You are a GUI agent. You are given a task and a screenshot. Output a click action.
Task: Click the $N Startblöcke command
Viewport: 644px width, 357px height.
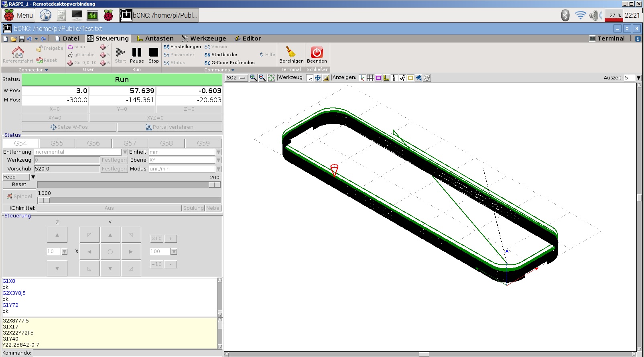pos(221,55)
